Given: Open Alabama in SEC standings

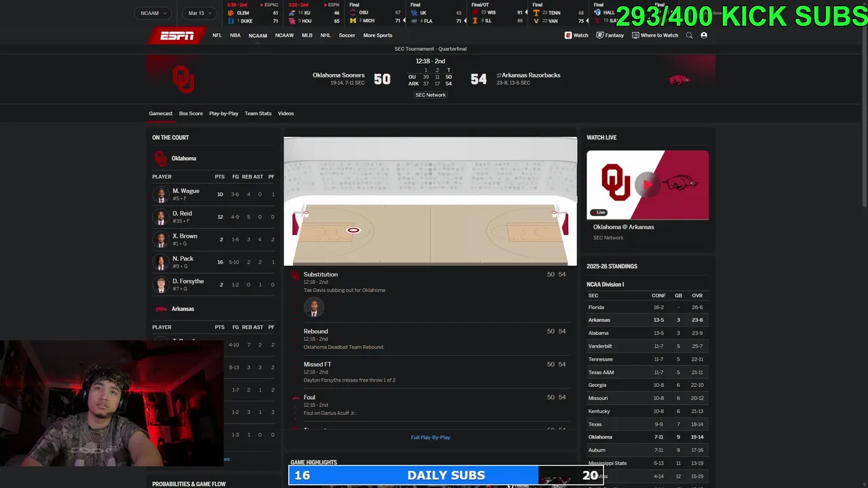Looking at the screenshot, I should coord(599,333).
